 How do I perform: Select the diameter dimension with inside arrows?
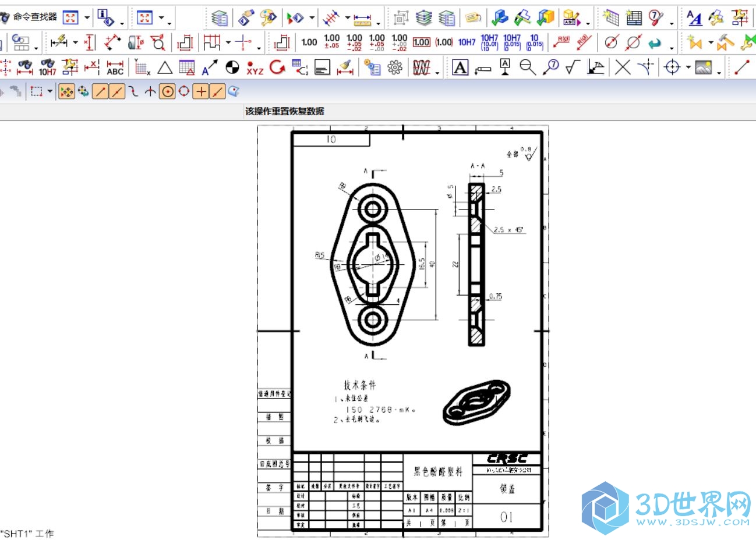611,42
